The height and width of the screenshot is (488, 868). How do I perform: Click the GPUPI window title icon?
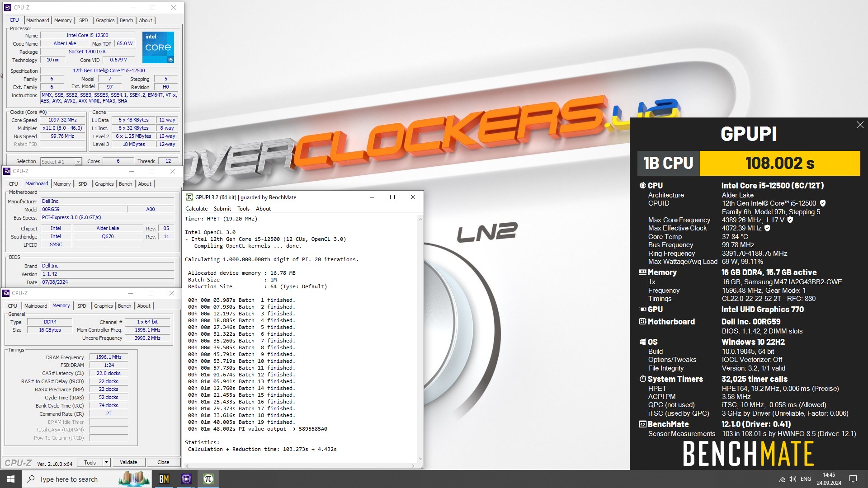[189, 197]
